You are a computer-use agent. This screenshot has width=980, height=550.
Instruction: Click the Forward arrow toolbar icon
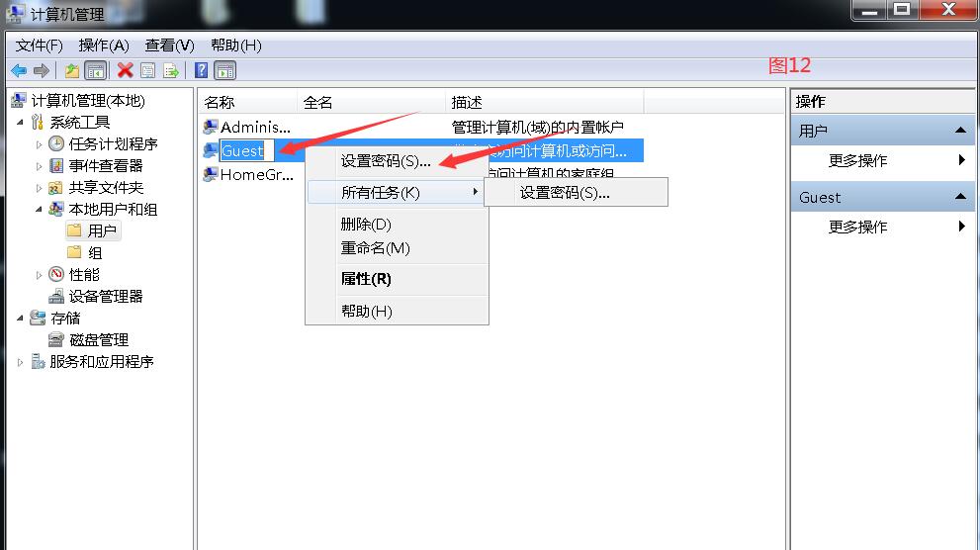coord(42,70)
